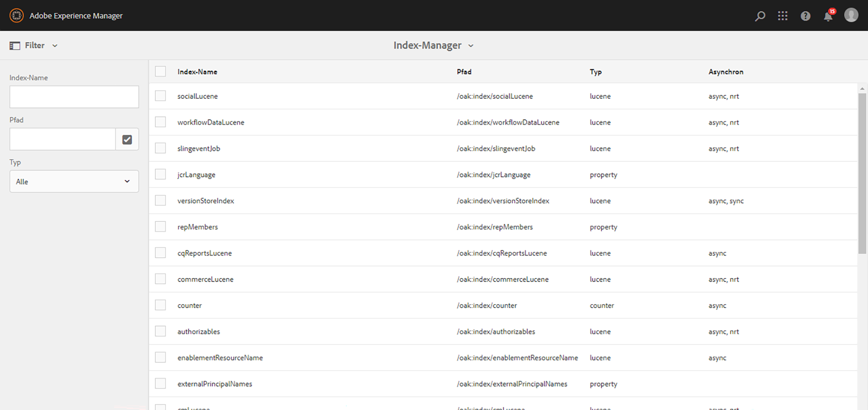Screen dimensions: 868x410
Task: Focus the Index-Name filter text field
Action: pyautogui.click(x=74, y=97)
